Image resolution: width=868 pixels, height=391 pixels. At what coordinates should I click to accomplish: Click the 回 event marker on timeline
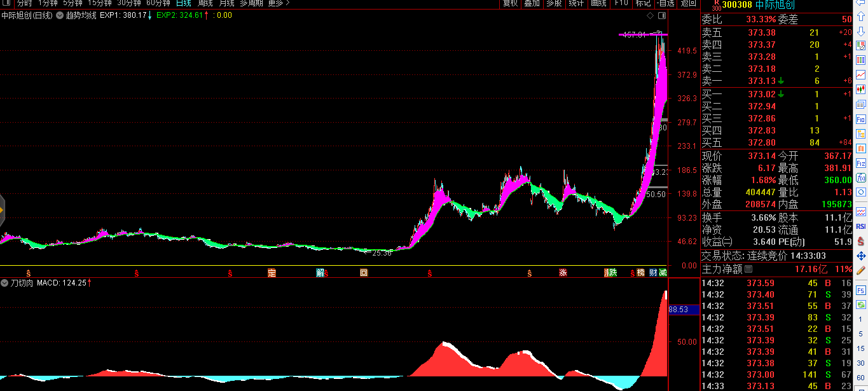point(364,273)
